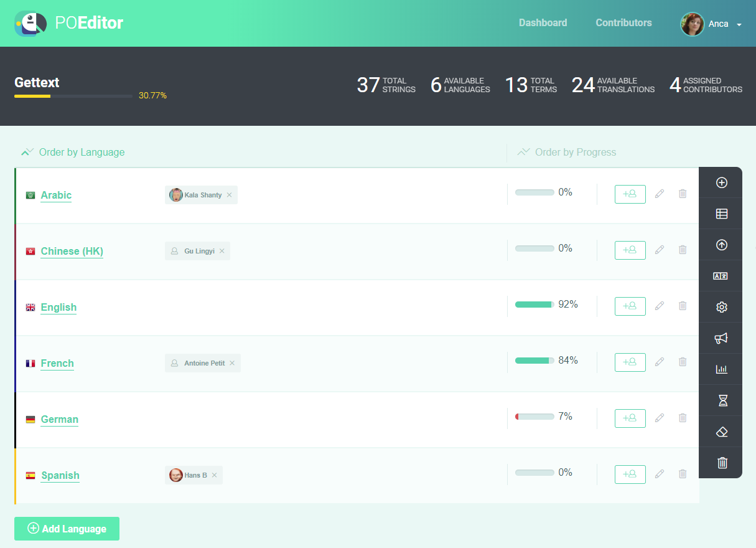
Task: Click the 4 Assigned Contributors stat
Action: (706, 85)
